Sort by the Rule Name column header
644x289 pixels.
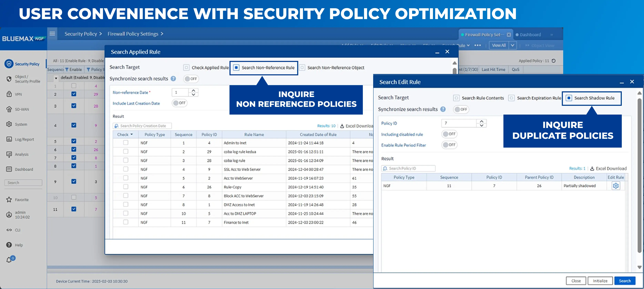point(254,135)
